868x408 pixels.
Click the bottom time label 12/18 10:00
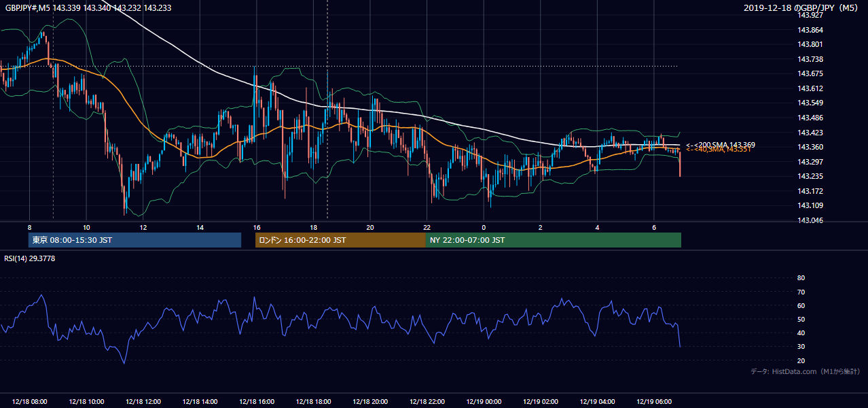[x=86, y=402]
